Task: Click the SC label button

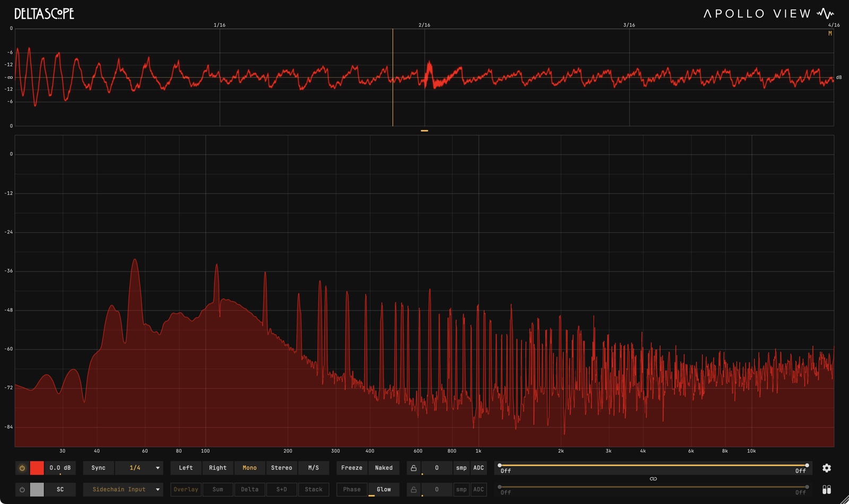Action: point(60,490)
